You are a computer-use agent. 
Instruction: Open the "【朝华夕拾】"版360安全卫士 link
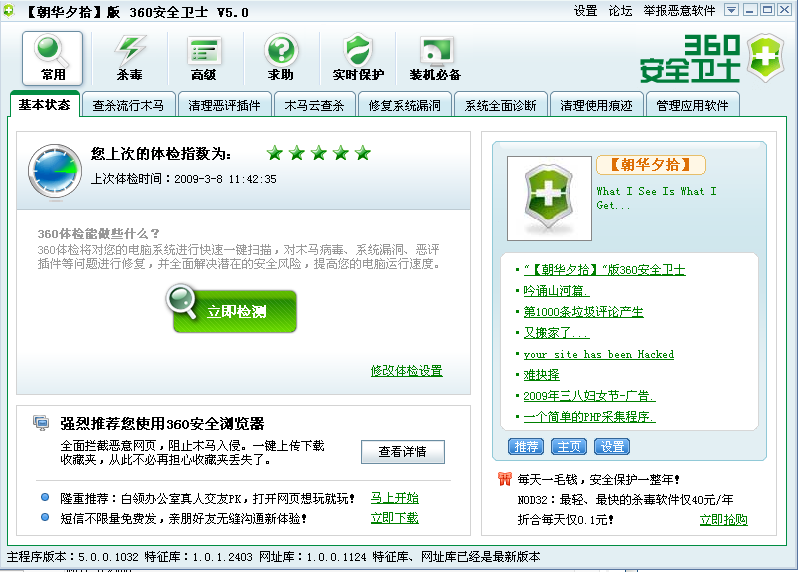605,270
